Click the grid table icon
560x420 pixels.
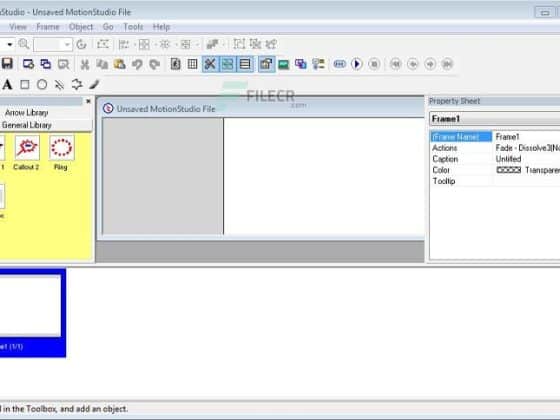(x=192, y=64)
